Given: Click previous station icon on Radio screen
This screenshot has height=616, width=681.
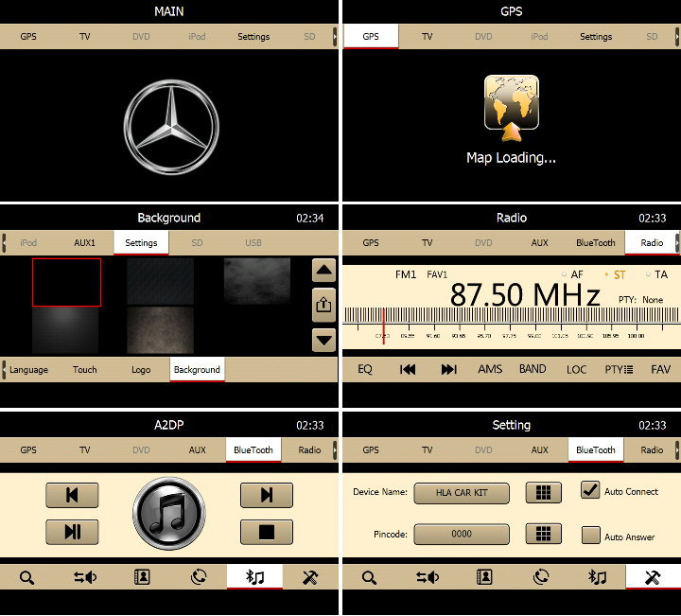Looking at the screenshot, I should pos(407,369).
